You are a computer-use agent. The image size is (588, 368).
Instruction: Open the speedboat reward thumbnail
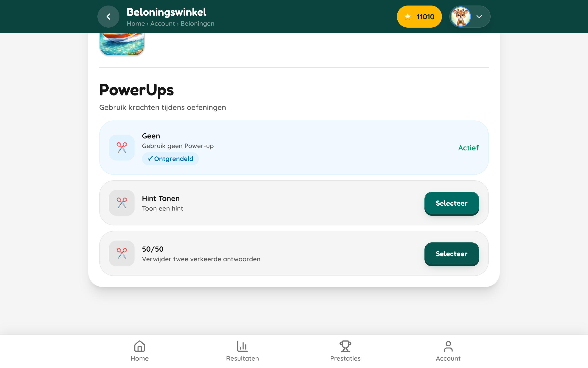(122, 44)
